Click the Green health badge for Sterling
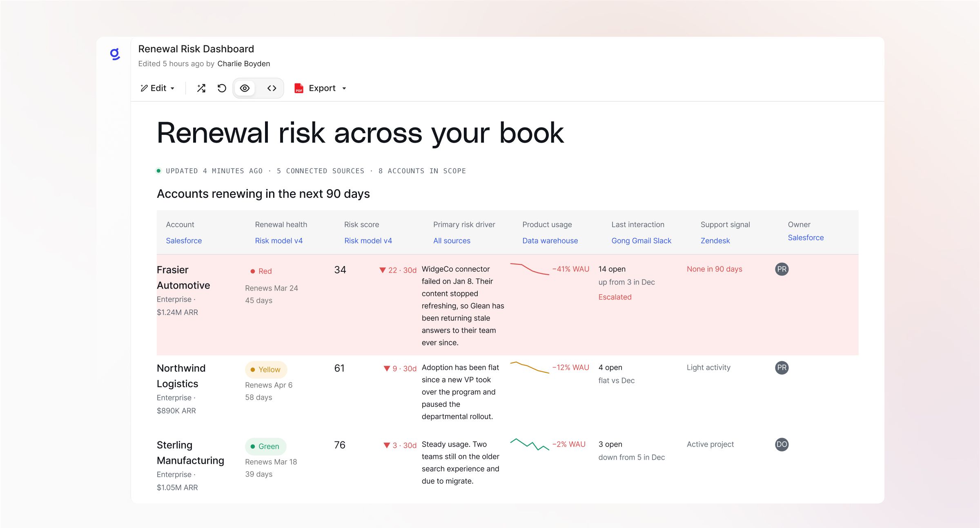The image size is (980, 528). 265,446
